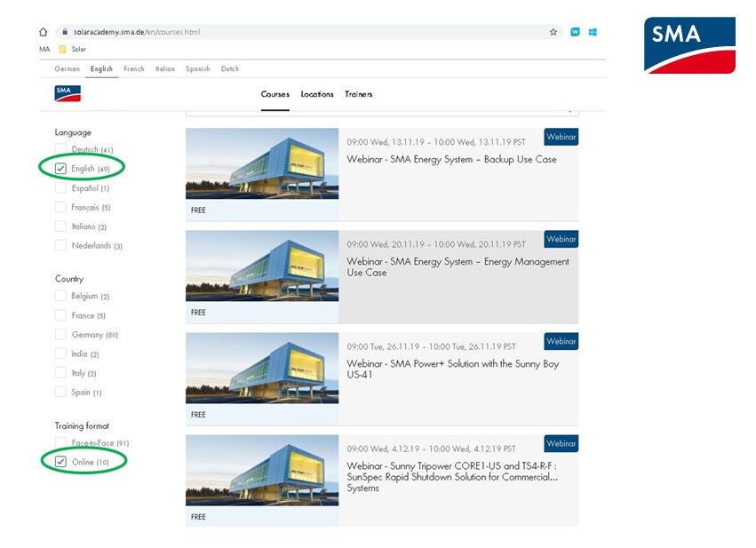This screenshot has width=756, height=548.
Task: Open the Trainers navigation item
Action: pos(359,94)
